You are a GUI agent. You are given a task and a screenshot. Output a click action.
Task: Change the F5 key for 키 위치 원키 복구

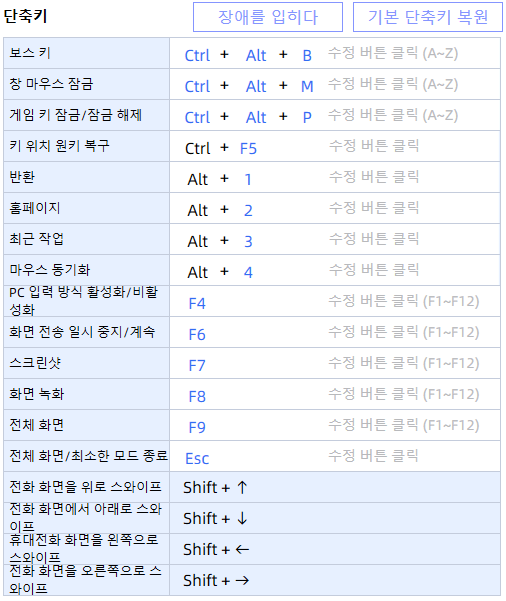pos(248,149)
